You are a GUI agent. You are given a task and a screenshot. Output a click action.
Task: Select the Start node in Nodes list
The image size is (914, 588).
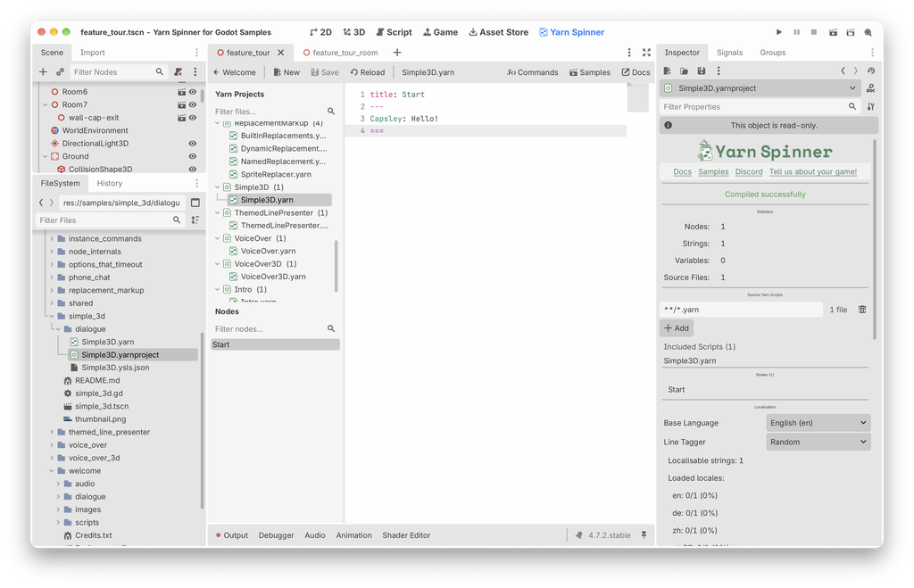(275, 344)
